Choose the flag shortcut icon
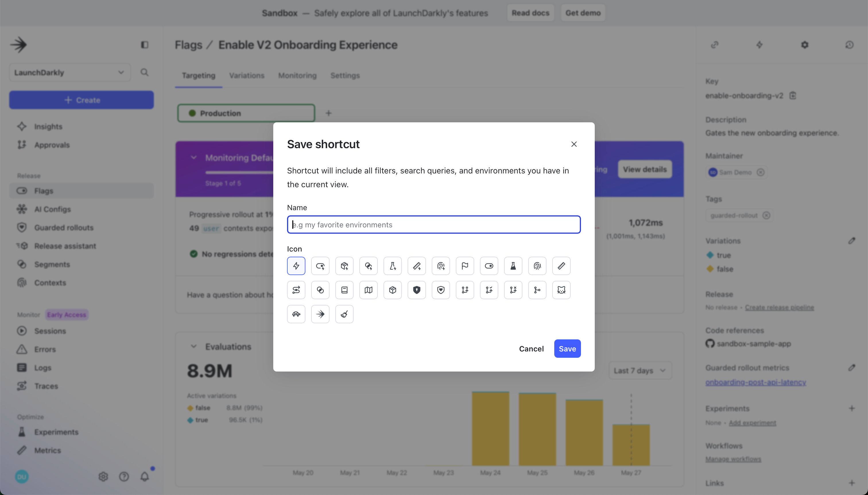 pyautogui.click(x=465, y=266)
